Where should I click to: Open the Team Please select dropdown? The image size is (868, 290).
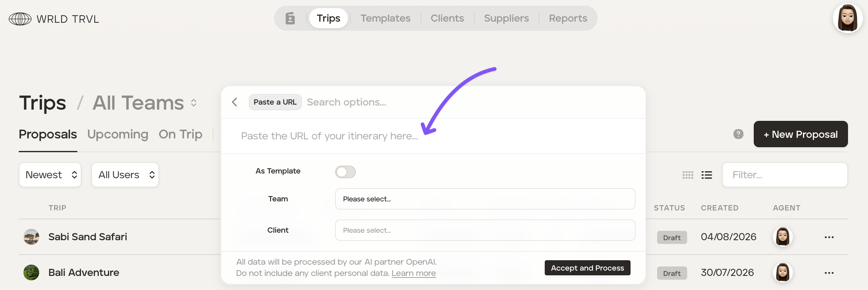(x=485, y=199)
